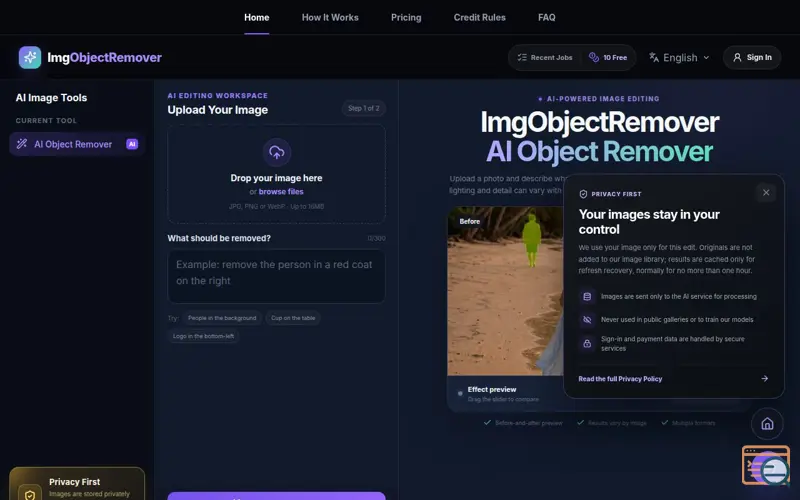
Task: Click the 'Before' label on preview image
Action: click(469, 221)
